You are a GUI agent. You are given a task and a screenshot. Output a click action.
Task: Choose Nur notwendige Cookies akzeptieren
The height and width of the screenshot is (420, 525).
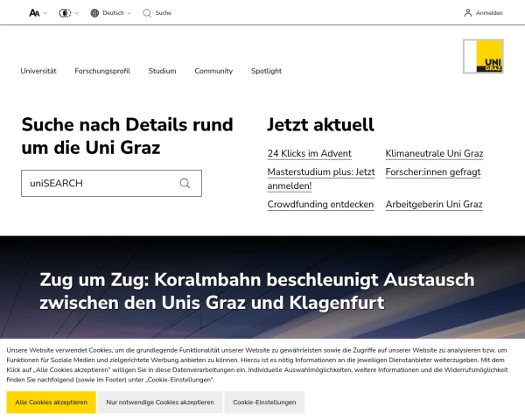coord(160,402)
